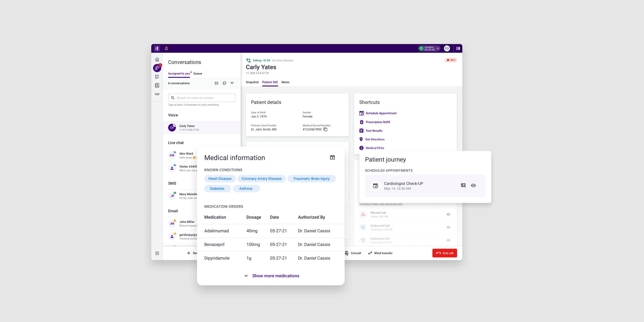Toggle visibility of Missed Call interaction

click(449, 214)
